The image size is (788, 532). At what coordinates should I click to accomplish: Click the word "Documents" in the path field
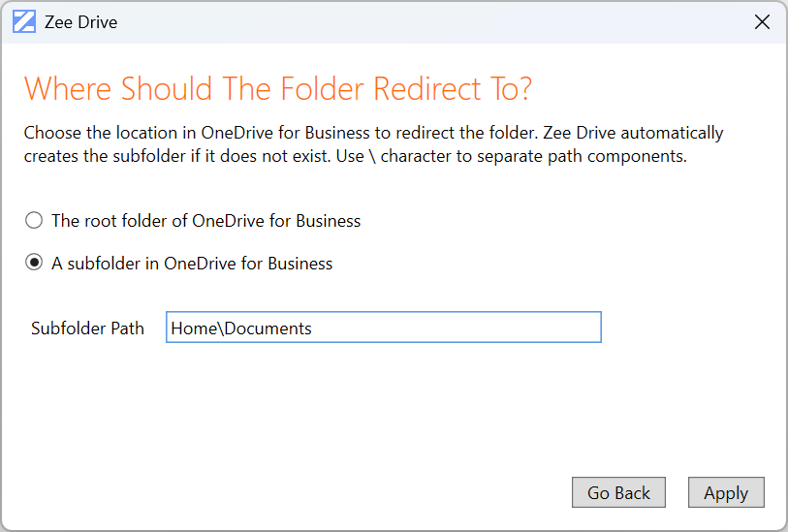(x=268, y=329)
